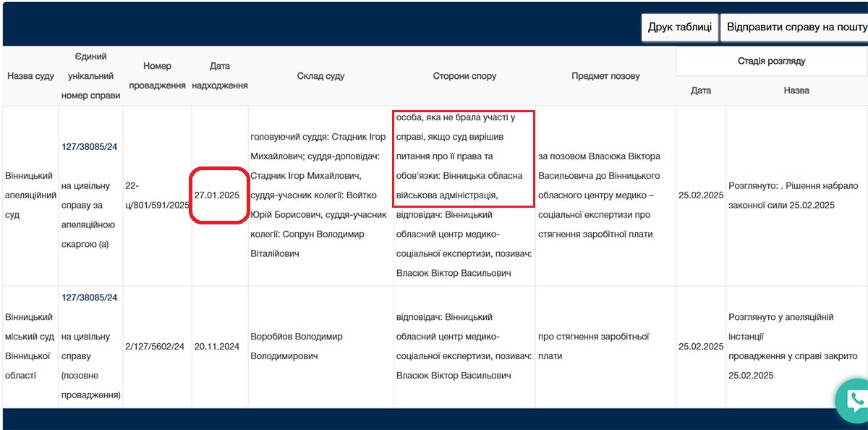Open case number link 127/38085/24 in first row
This screenshot has width=868, height=430.
click(90, 146)
